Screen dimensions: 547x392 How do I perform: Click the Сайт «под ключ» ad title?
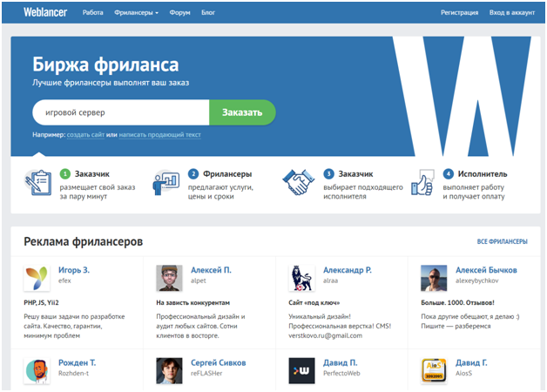click(314, 302)
